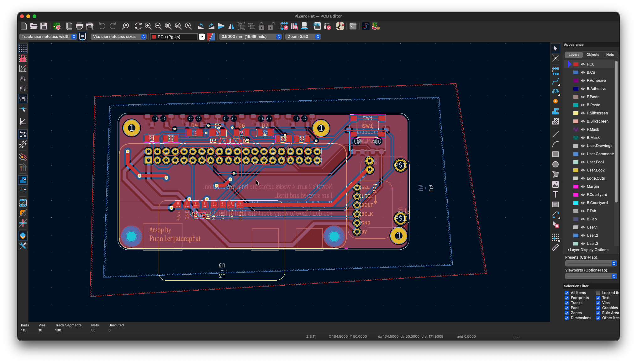Image resolution: width=637 pixels, height=364 pixels.
Task: Select the Route Tracks tool
Action: pos(555,82)
